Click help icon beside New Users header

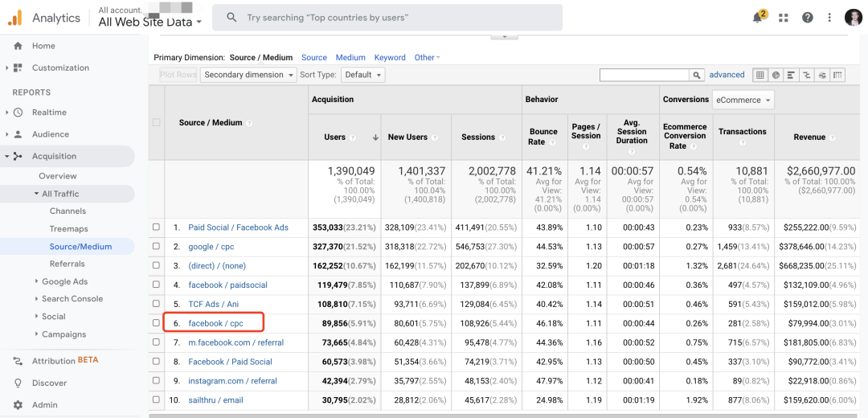[435, 137]
